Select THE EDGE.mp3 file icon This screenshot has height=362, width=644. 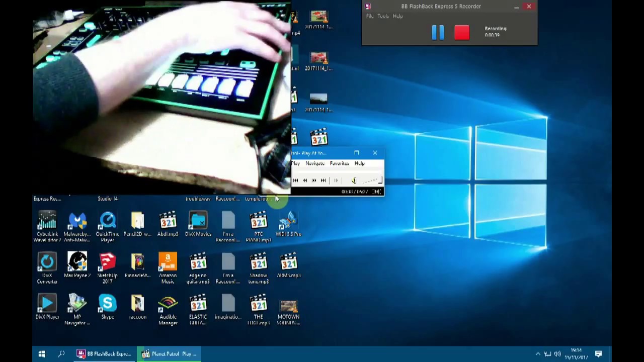click(258, 309)
